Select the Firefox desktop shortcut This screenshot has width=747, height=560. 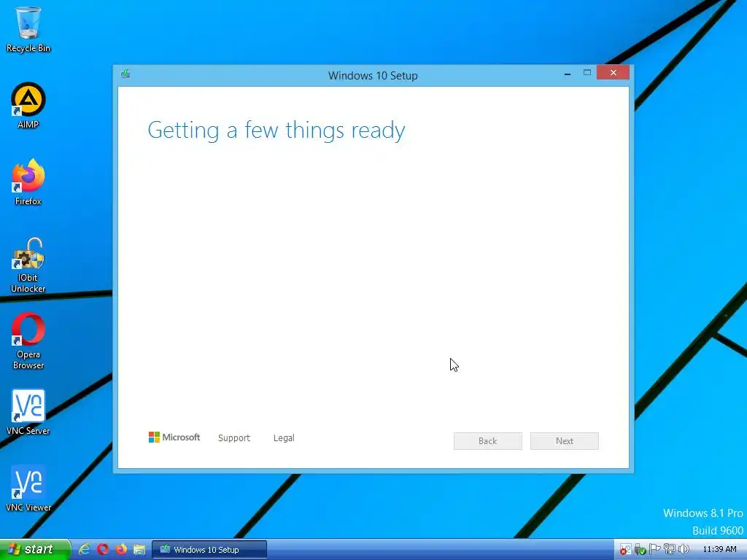(x=28, y=182)
